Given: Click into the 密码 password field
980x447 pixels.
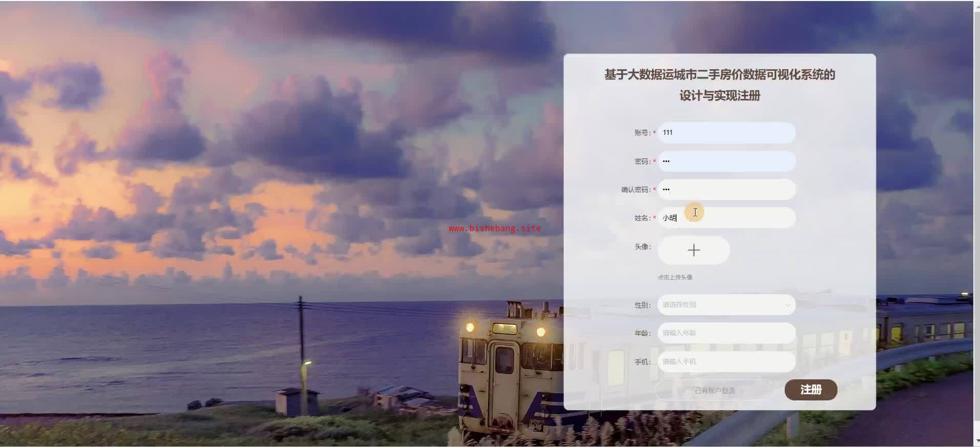Looking at the screenshot, I should coord(727,161).
